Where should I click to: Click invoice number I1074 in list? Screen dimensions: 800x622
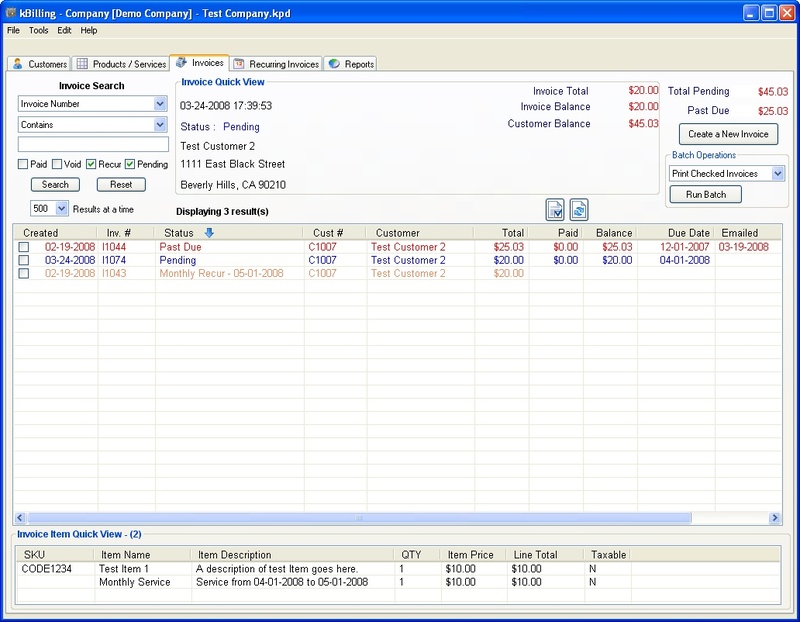point(114,260)
